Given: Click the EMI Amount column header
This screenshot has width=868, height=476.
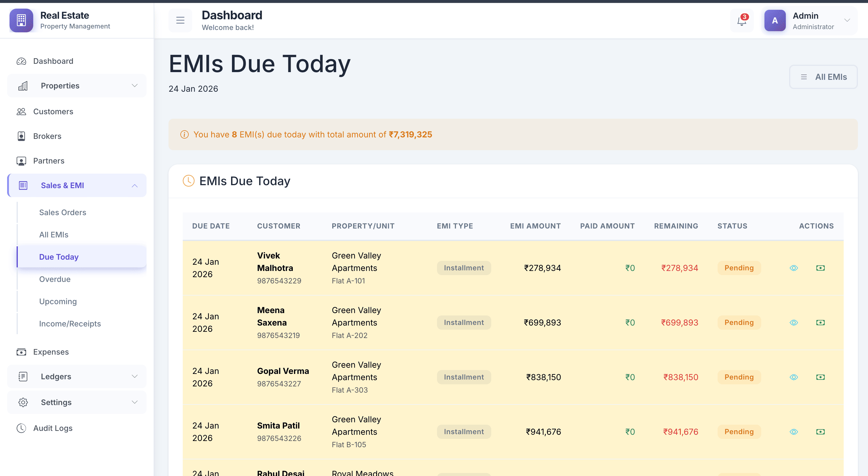Looking at the screenshot, I should coord(535,226).
